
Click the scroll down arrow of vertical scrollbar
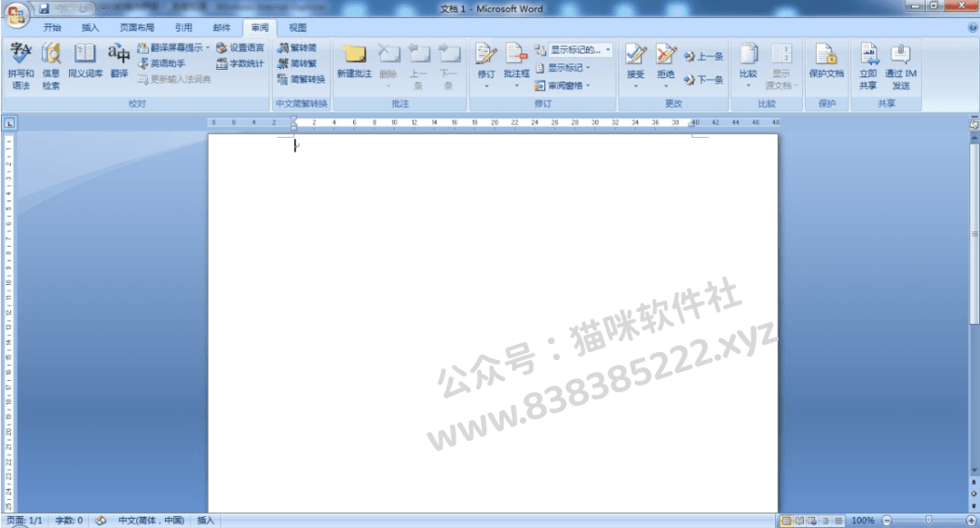974,470
